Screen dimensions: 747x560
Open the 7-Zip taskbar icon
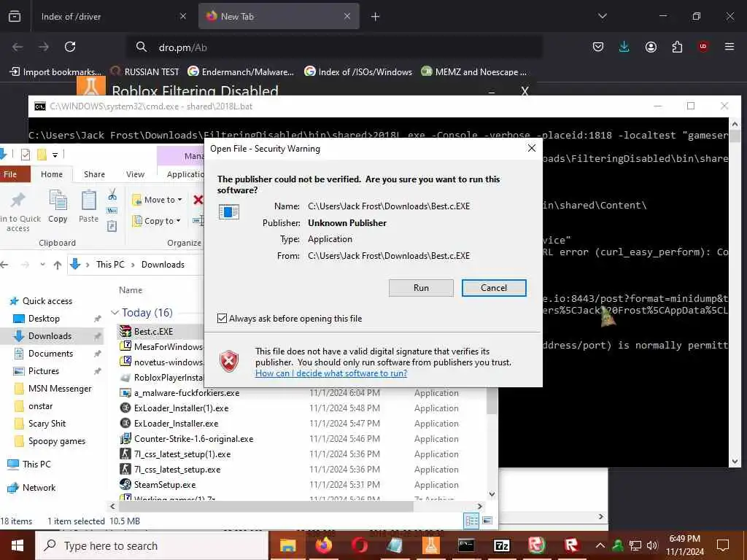pos(502,545)
